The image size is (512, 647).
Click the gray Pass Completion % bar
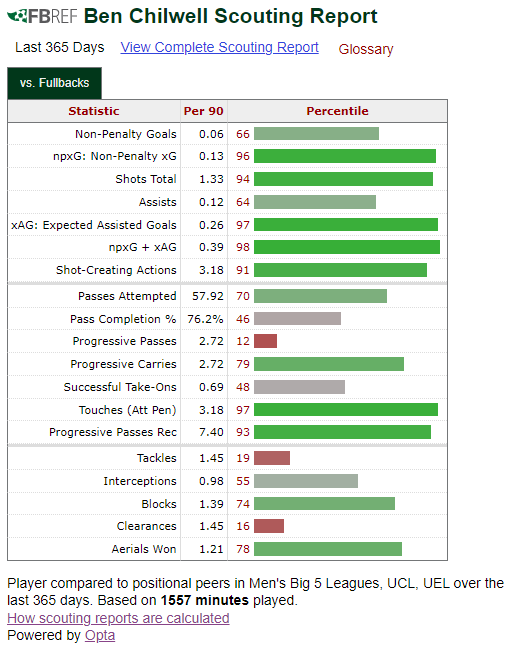pos(297,319)
